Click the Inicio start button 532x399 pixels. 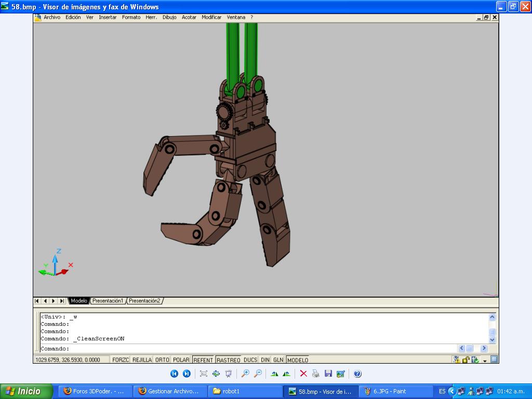point(26,391)
